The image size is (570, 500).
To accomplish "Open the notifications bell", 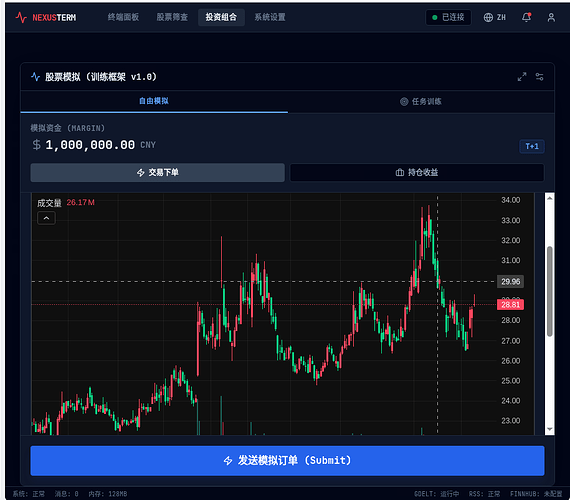I will pos(526,17).
